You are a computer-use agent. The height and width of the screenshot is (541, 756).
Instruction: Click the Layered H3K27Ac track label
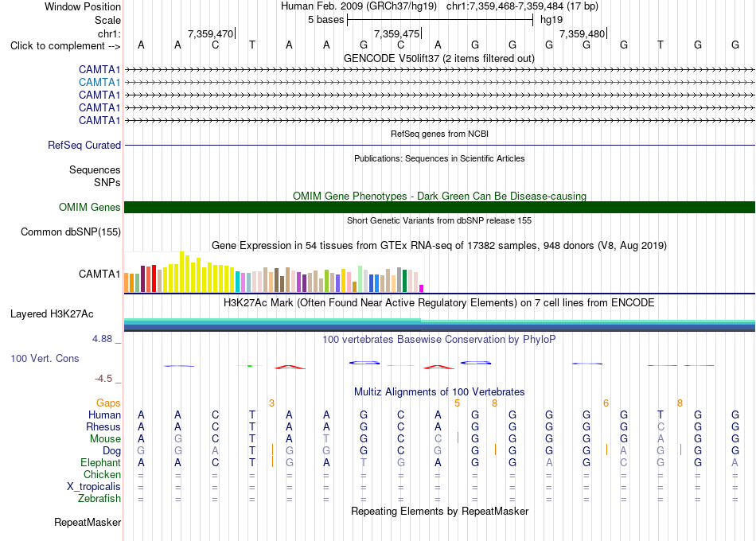coord(52,314)
